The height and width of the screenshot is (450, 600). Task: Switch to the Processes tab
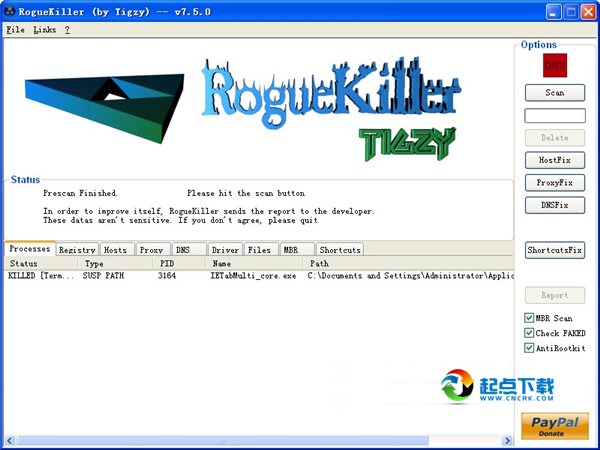(x=30, y=249)
